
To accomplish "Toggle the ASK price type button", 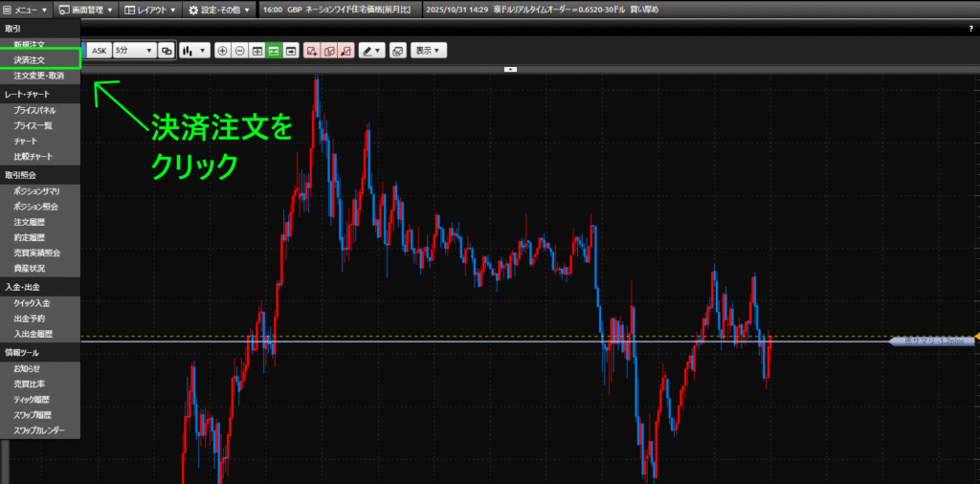I will tap(100, 50).
